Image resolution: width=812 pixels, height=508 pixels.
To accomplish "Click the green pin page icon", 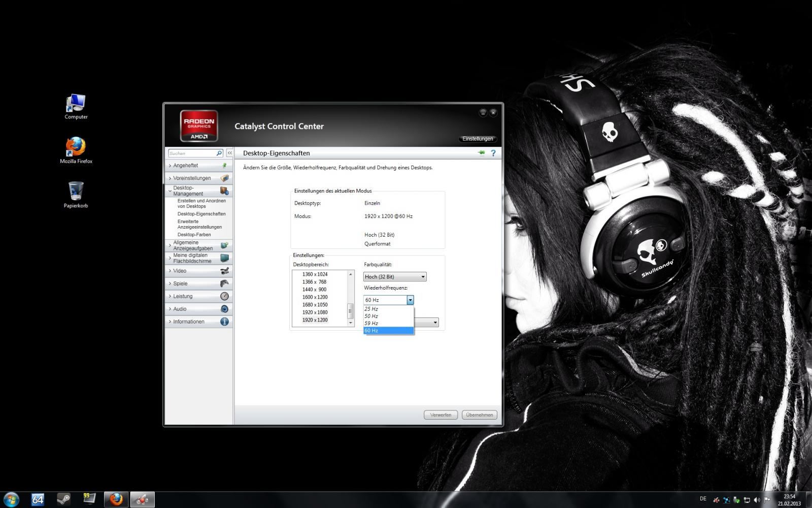I will coord(481,153).
